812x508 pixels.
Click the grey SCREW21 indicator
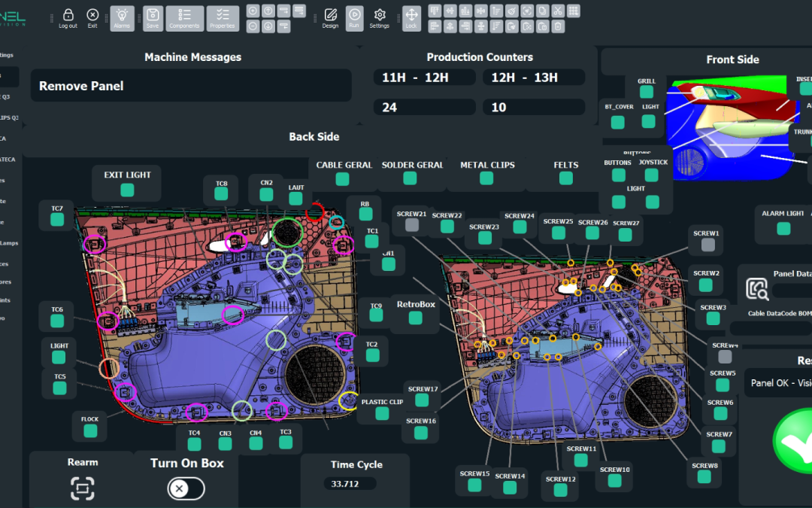point(412,225)
